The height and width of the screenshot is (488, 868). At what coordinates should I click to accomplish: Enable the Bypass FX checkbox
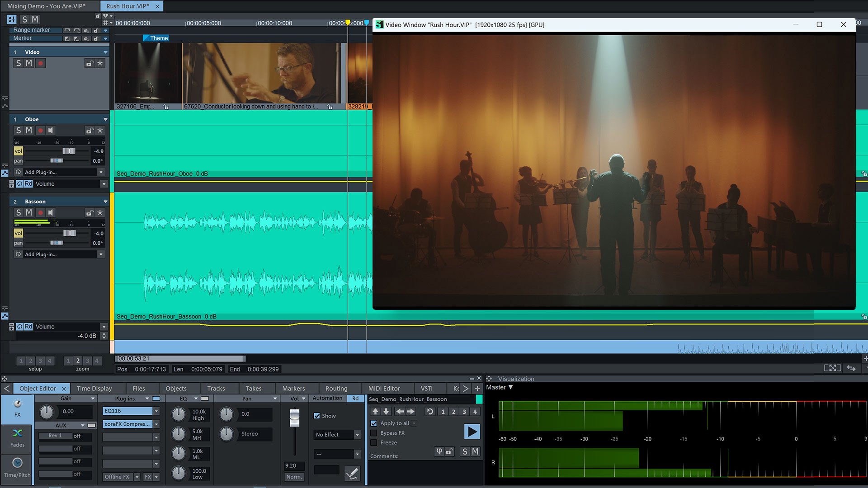tap(374, 433)
